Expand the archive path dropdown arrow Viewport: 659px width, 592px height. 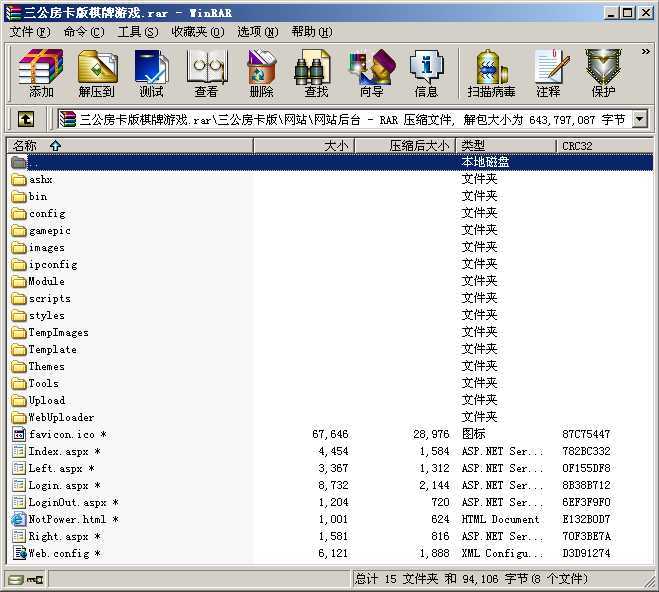click(x=639, y=119)
